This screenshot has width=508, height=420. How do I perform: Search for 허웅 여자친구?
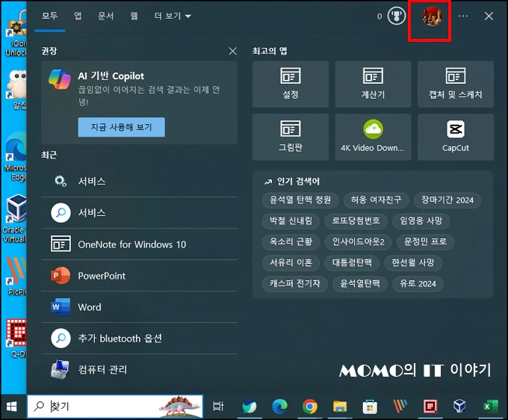coord(376,200)
